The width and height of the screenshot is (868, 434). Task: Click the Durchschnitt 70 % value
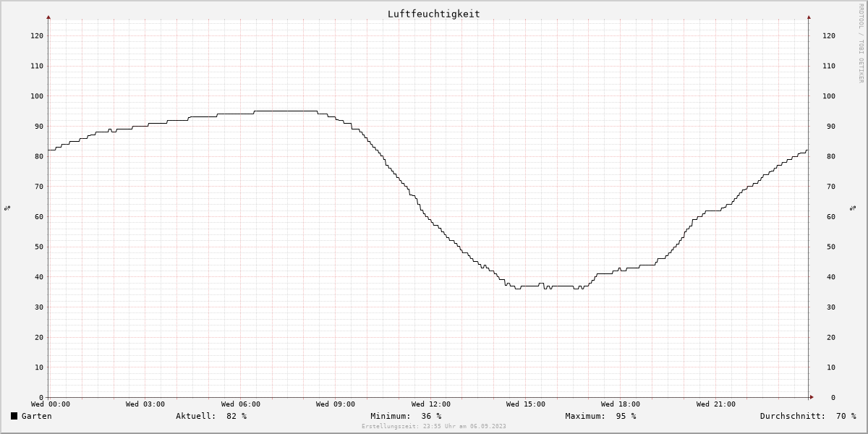808,416
